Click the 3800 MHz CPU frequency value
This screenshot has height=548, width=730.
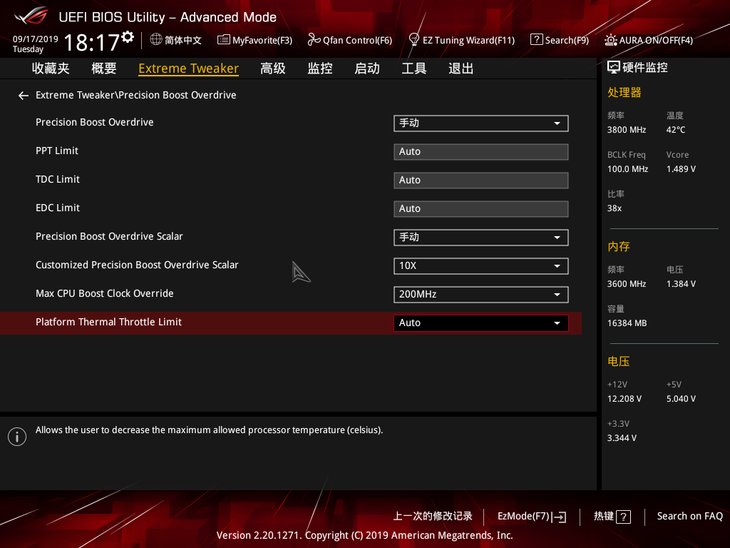coord(626,130)
